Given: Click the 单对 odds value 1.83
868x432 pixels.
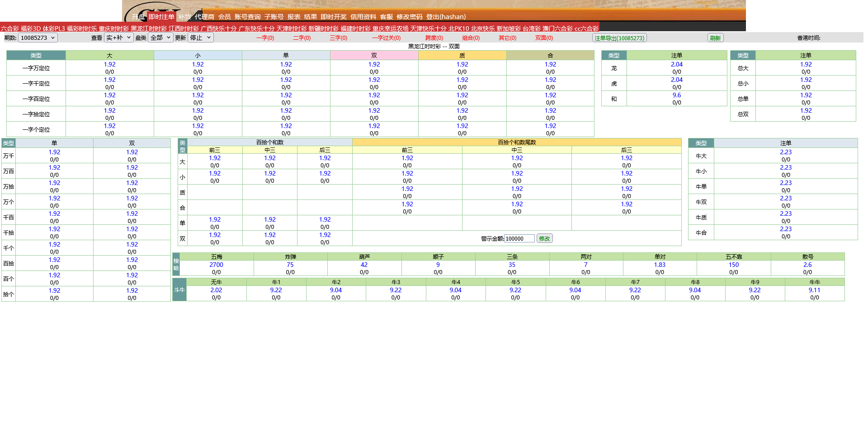Looking at the screenshot, I should coord(660,265).
